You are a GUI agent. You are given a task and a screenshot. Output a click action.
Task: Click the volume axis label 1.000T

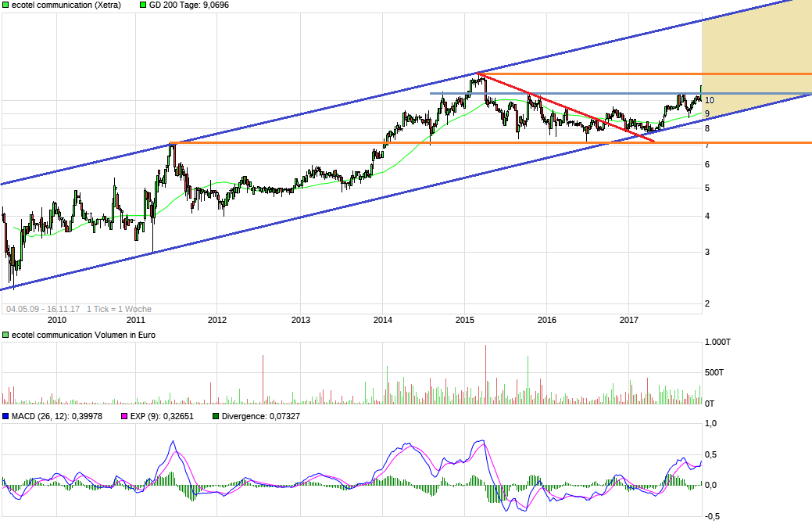pyautogui.click(x=717, y=342)
